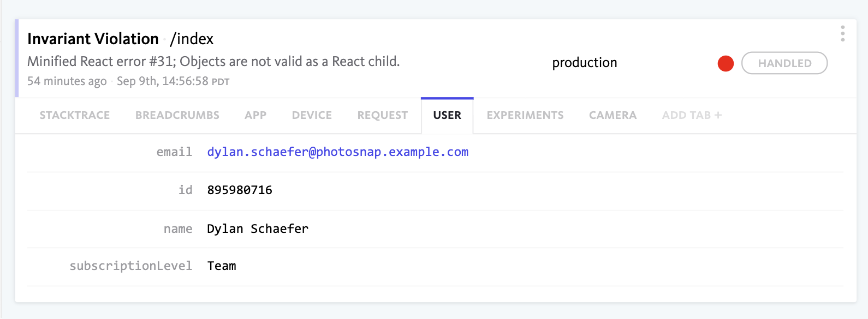Click the name value Dylan Schaefer
Image resolution: width=868 pixels, height=319 pixels.
pyautogui.click(x=258, y=228)
